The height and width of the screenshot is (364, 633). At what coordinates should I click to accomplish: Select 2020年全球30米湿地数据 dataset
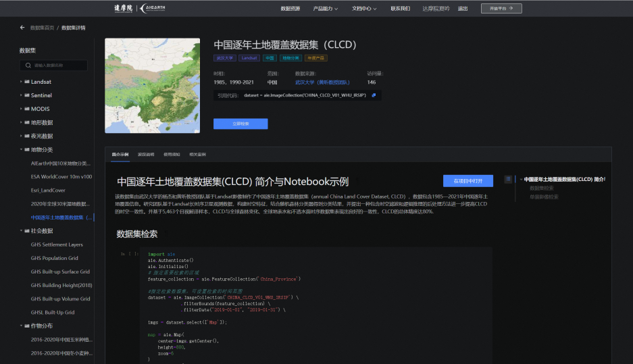[x=61, y=204]
